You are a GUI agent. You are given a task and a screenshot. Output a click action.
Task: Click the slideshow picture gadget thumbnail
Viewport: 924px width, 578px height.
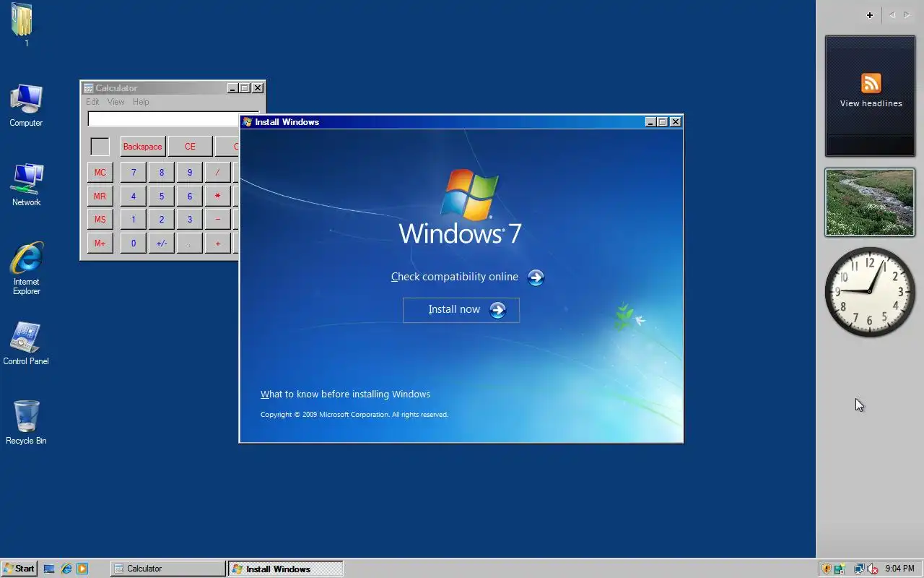tap(870, 202)
